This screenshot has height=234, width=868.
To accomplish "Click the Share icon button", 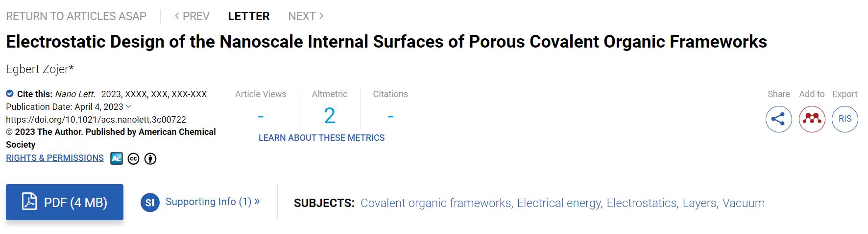I will pos(778,119).
